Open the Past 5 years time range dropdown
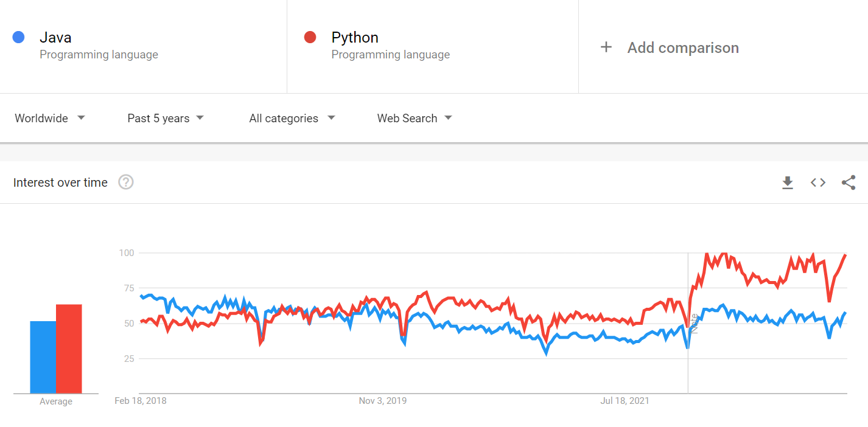Screen dimensions: 868x427 pos(165,118)
